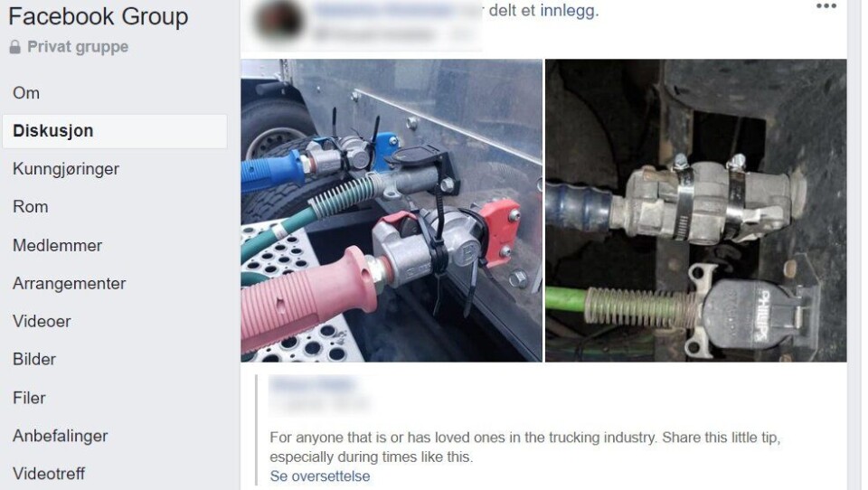Click the Se oversettelse link
Viewport: 868px width, 490px height.
(320, 476)
